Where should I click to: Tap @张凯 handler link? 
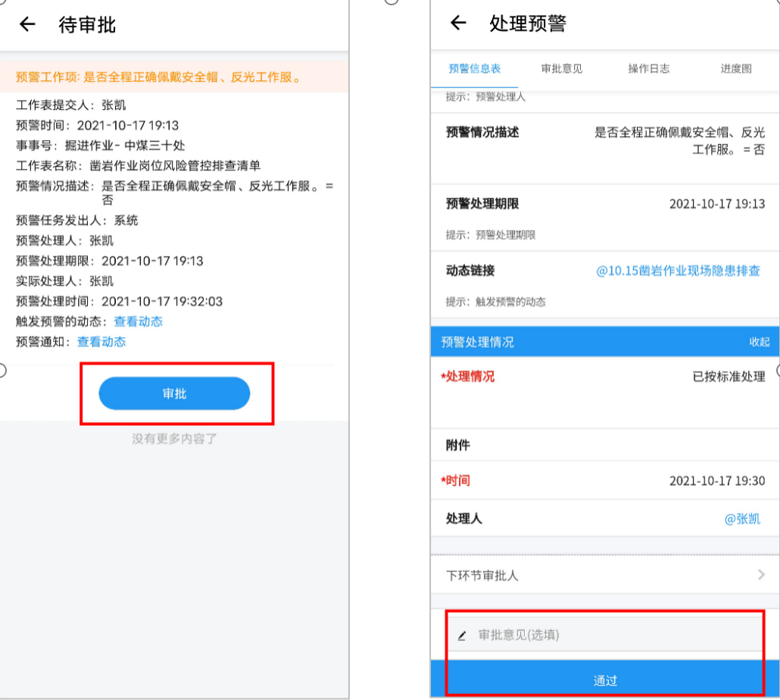[741, 519]
